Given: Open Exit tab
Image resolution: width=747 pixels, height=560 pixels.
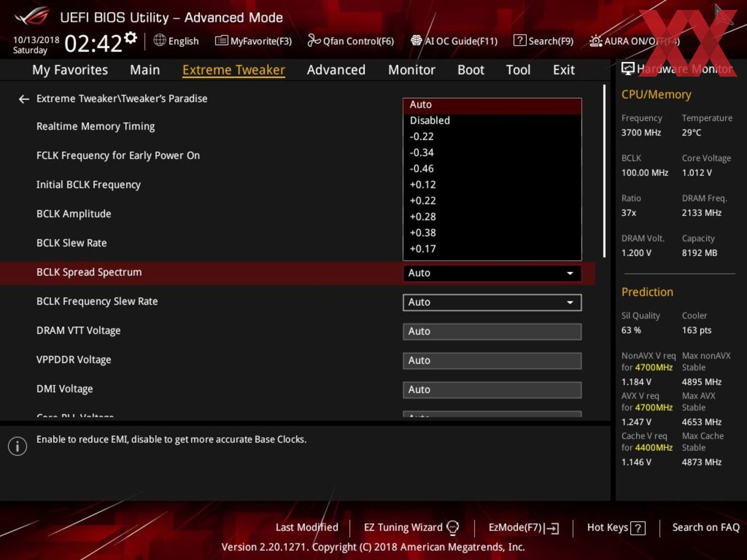Looking at the screenshot, I should [x=564, y=70].
